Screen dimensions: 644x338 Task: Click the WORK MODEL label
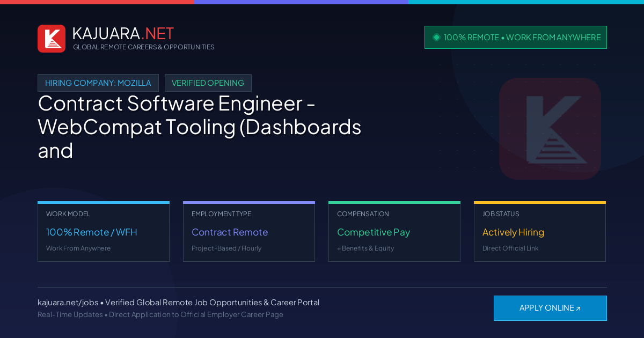(68, 214)
